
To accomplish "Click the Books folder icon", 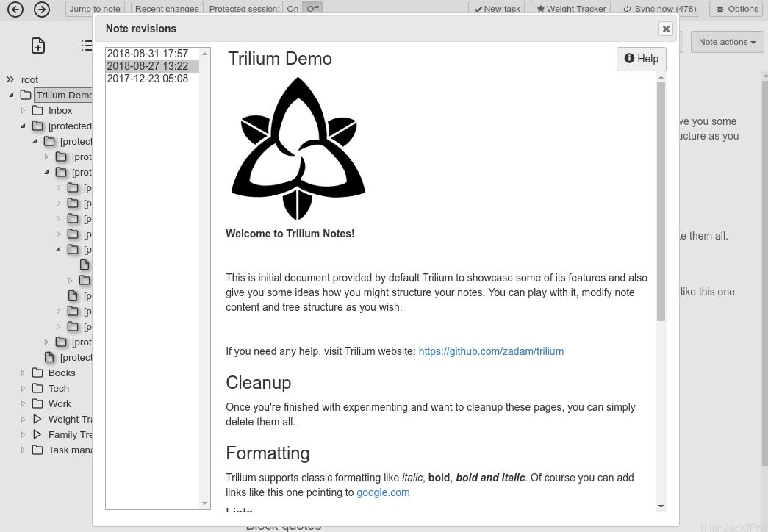I will click(37, 373).
